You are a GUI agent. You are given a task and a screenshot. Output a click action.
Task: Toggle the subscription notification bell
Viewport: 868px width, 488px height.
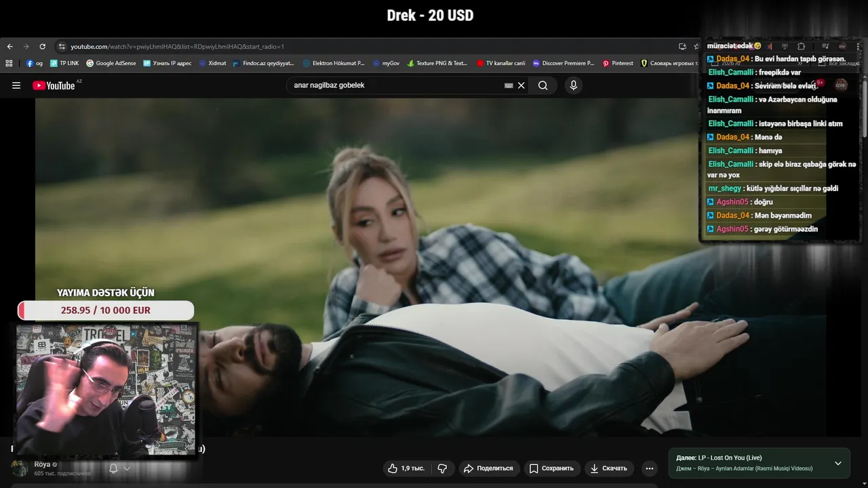point(113,468)
